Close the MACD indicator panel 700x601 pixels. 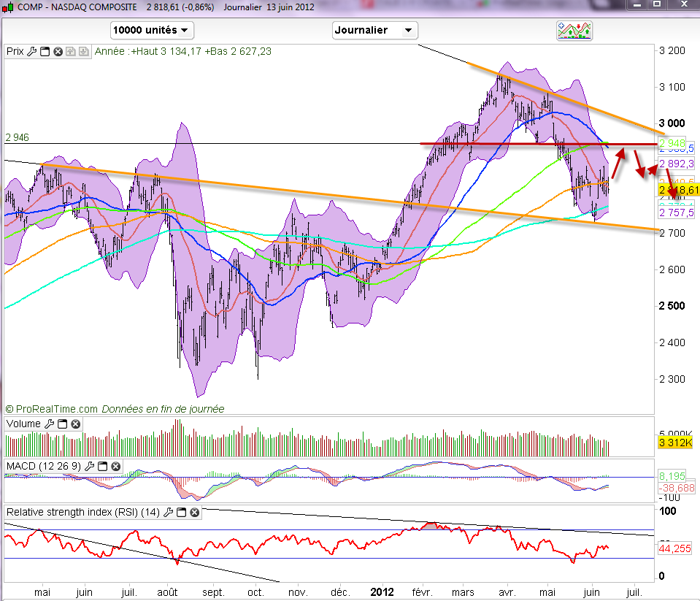pyautogui.click(x=116, y=466)
